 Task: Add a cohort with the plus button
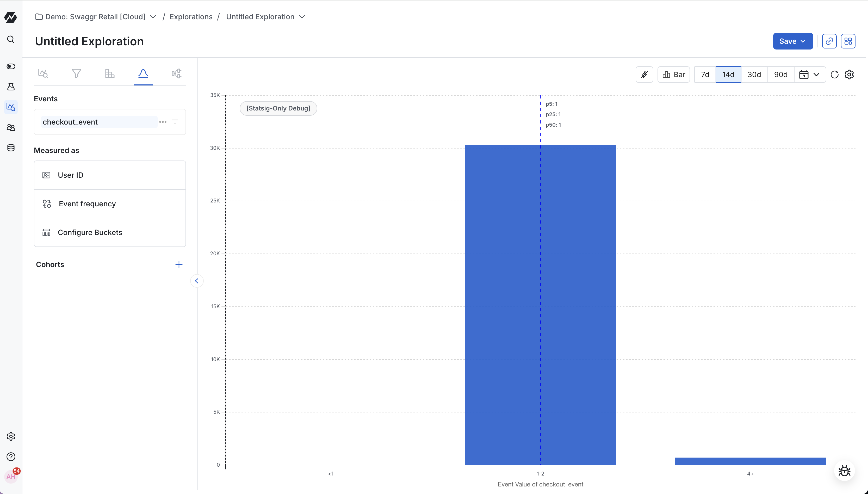click(x=179, y=264)
